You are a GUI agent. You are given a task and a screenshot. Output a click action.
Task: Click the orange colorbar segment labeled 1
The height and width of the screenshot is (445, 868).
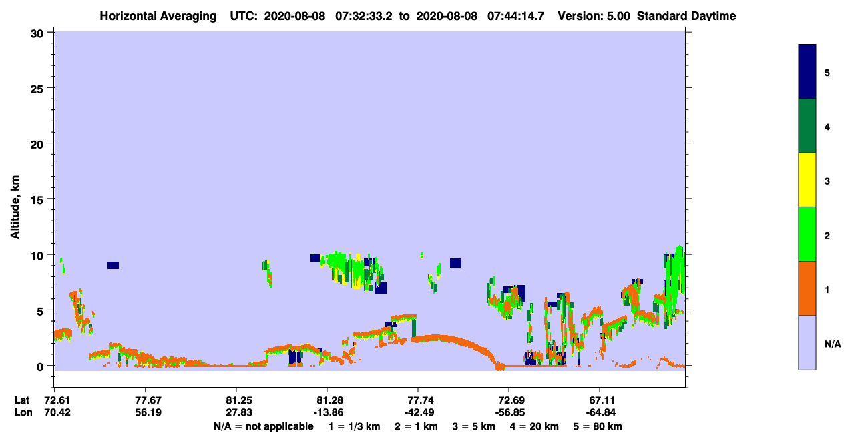pyautogui.click(x=807, y=288)
